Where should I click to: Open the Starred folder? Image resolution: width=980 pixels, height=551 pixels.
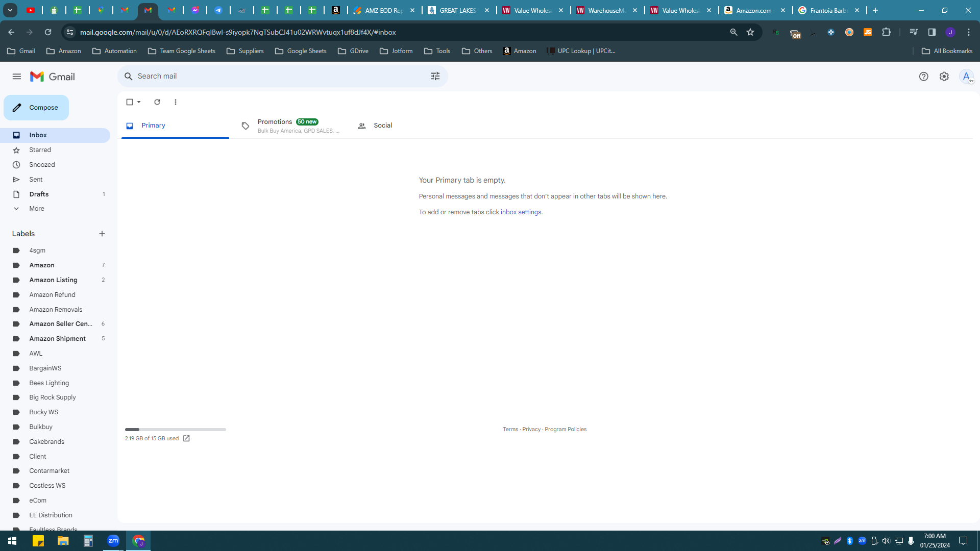click(55, 150)
